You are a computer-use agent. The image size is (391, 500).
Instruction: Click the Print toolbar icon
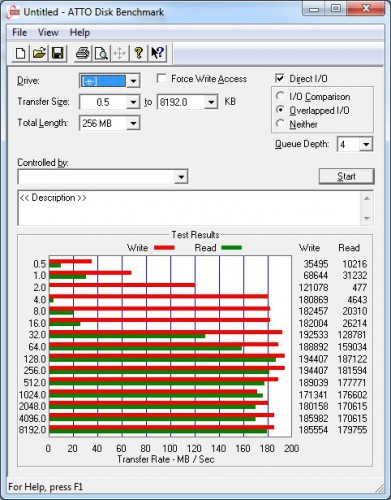tap(83, 53)
